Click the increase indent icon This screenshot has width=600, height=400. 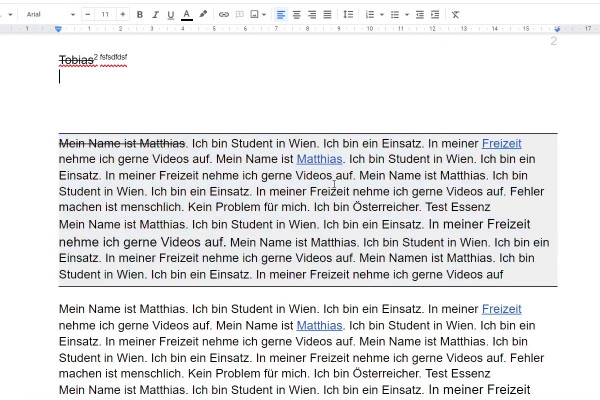(x=435, y=15)
